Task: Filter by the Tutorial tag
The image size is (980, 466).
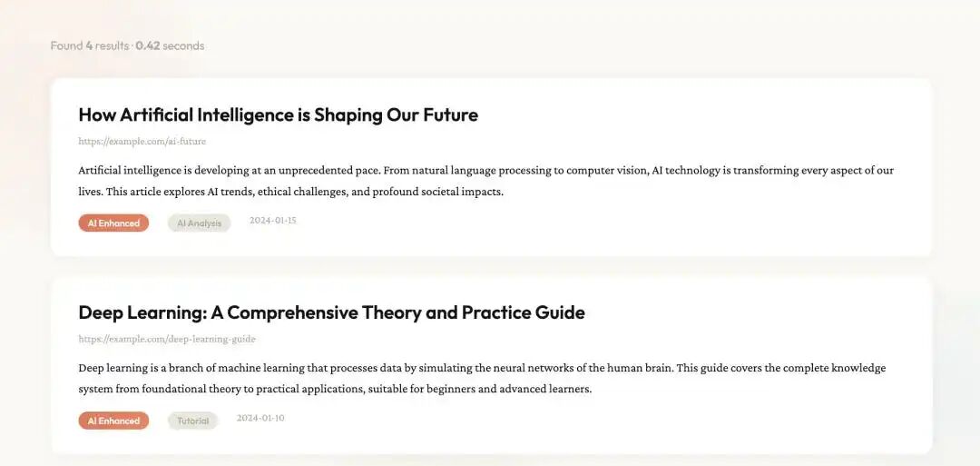Action: pos(192,421)
